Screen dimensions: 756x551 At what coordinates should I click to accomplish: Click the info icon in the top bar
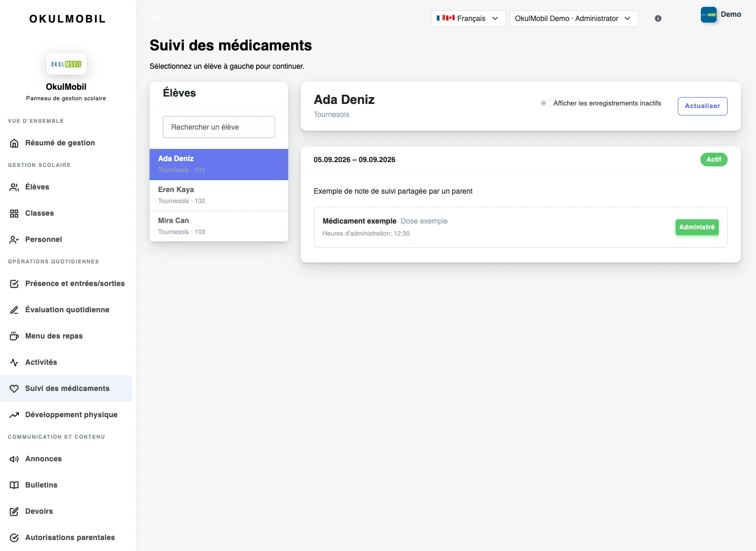click(658, 18)
